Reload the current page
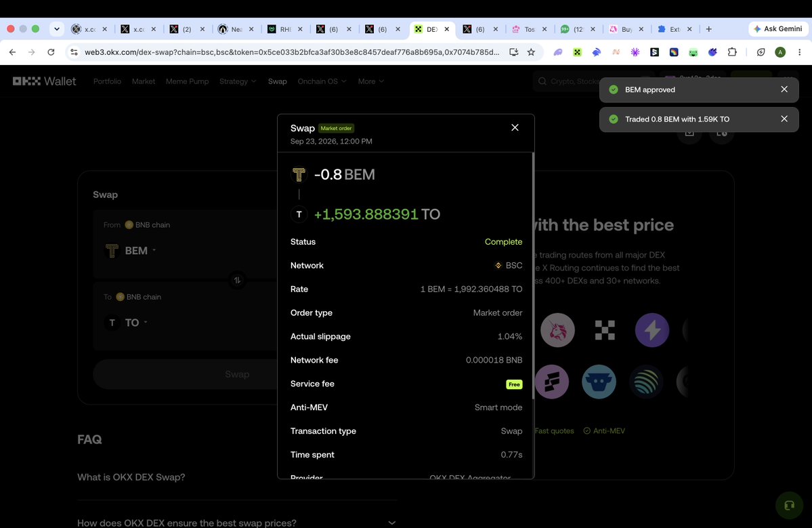The image size is (812, 528). [x=51, y=52]
